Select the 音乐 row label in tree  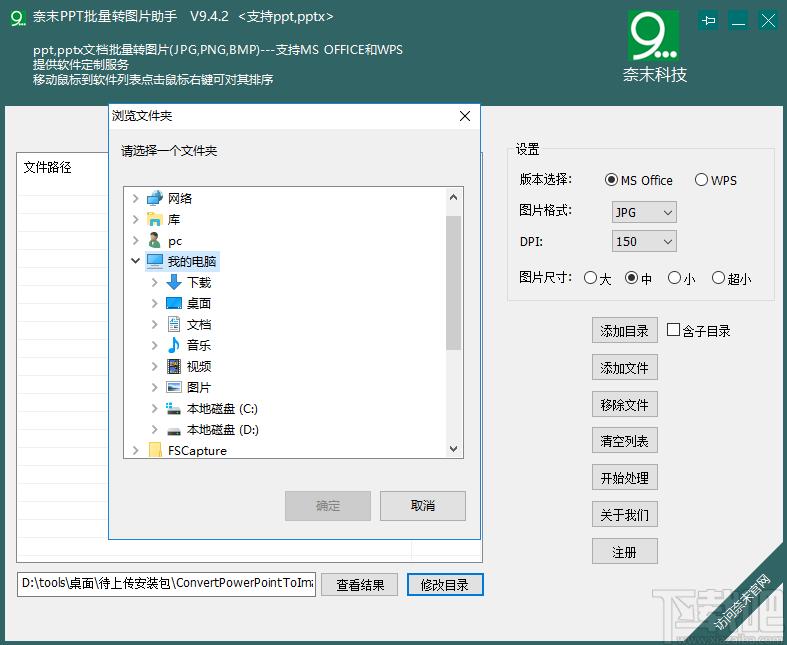pos(199,345)
